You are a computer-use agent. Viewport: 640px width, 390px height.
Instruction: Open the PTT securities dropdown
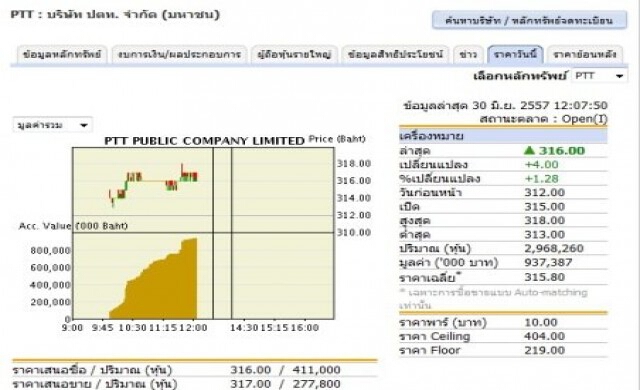(599, 76)
